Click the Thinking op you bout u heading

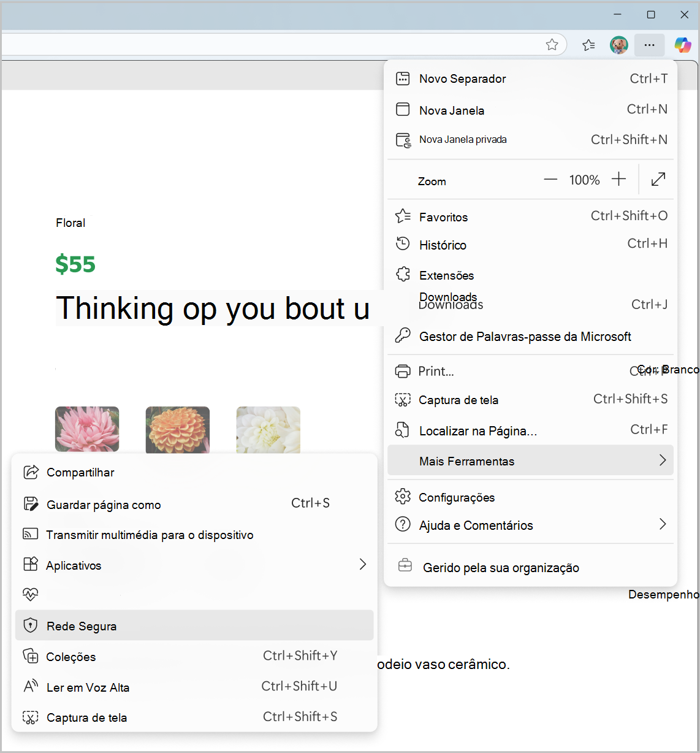point(213,308)
